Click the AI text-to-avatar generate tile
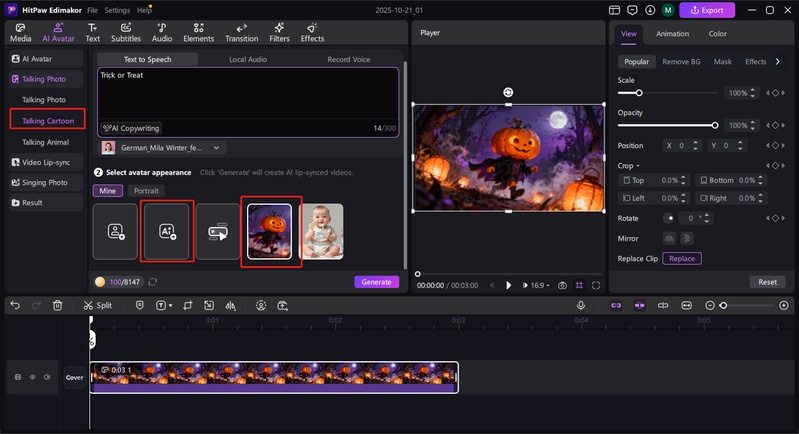This screenshot has height=434, width=799. (167, 231)
